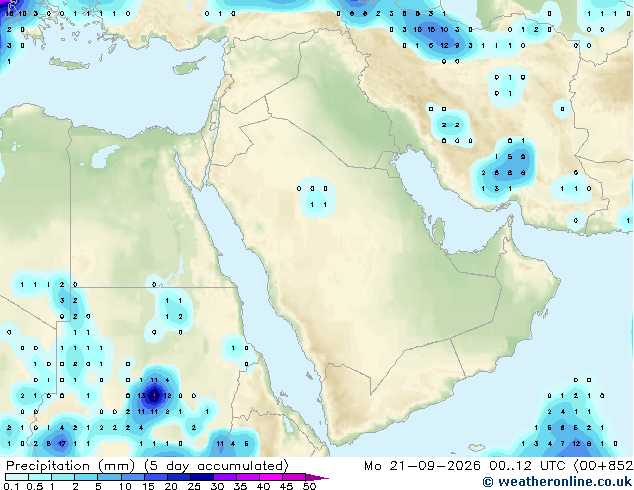Select the 2–5 mm legend color box
The image size is (634, 490).
[x=86, y=477]
